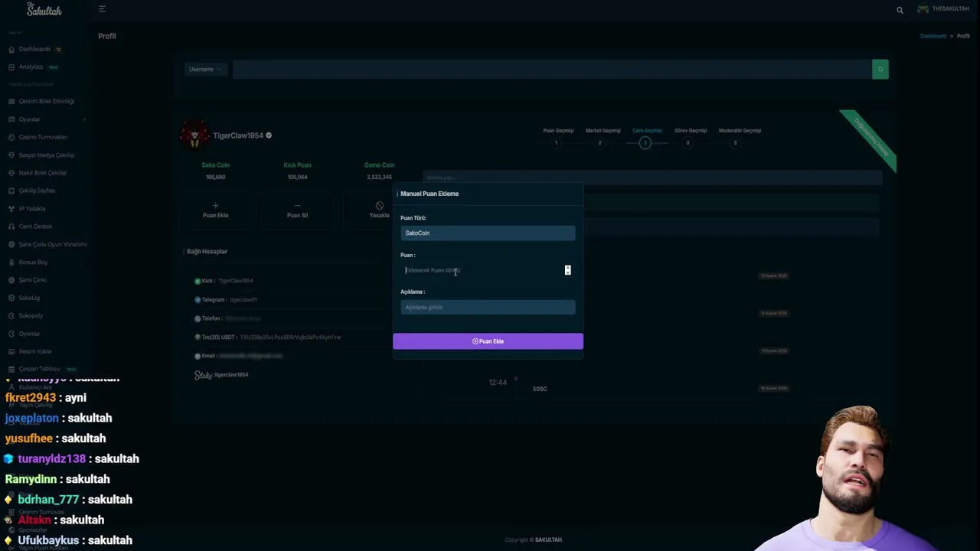Open Çevrim Bilet Etkinliği page
Image resolution: width=980 pixels, height=551 pixels.
pyautogui.click(x=46, y=101)
